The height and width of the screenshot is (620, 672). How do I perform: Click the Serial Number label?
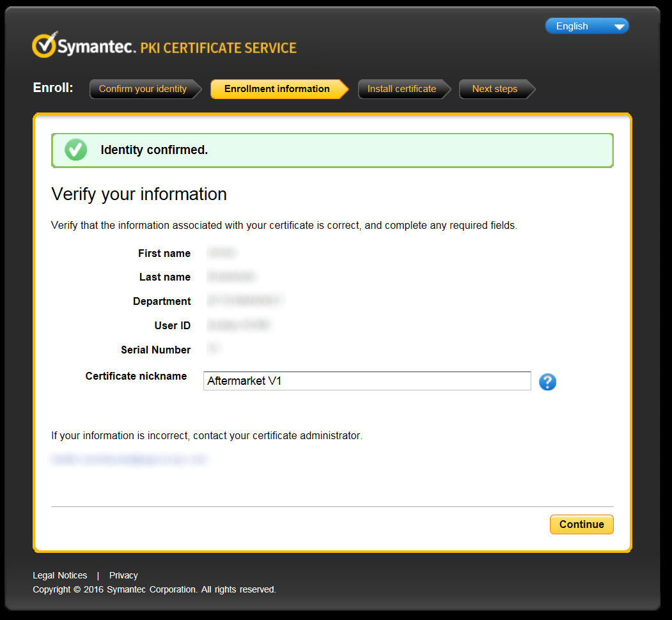click(155, 350)
